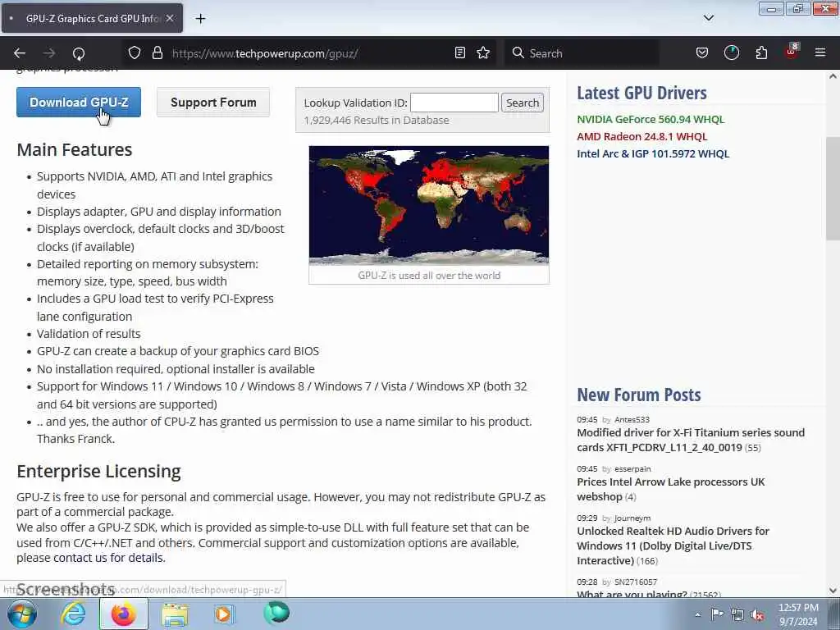Viewport: 840px width, 630px height.
Task: Click poster name esserpain
Action: coord(632,468)
